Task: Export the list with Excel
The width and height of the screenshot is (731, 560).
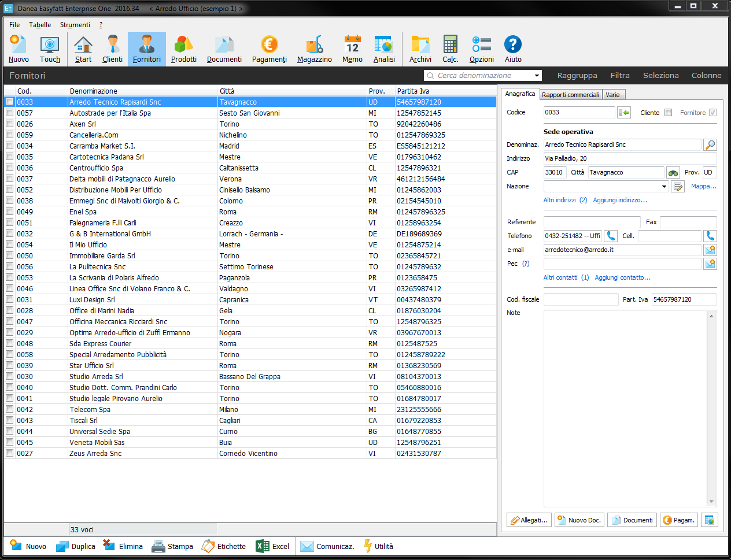Action: (272, 546)
